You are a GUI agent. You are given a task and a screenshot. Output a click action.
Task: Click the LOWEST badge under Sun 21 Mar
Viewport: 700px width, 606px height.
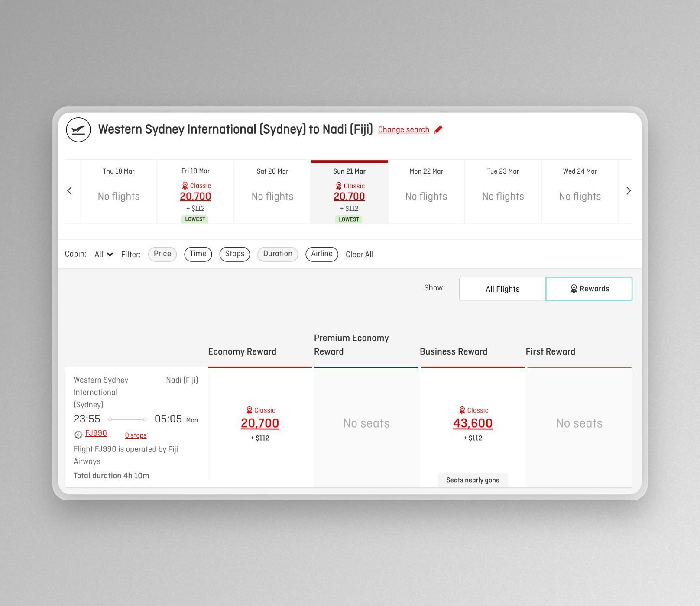349,219
